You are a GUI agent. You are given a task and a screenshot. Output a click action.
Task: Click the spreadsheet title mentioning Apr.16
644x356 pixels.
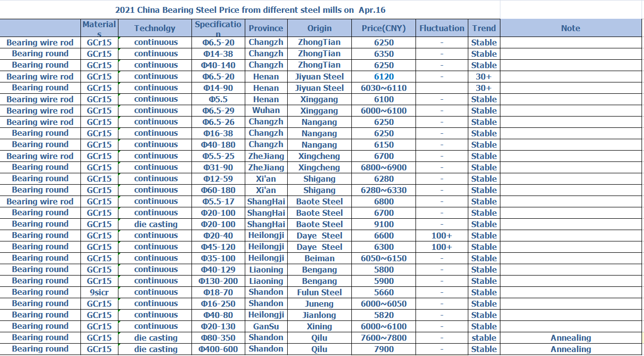pos(250,10)
